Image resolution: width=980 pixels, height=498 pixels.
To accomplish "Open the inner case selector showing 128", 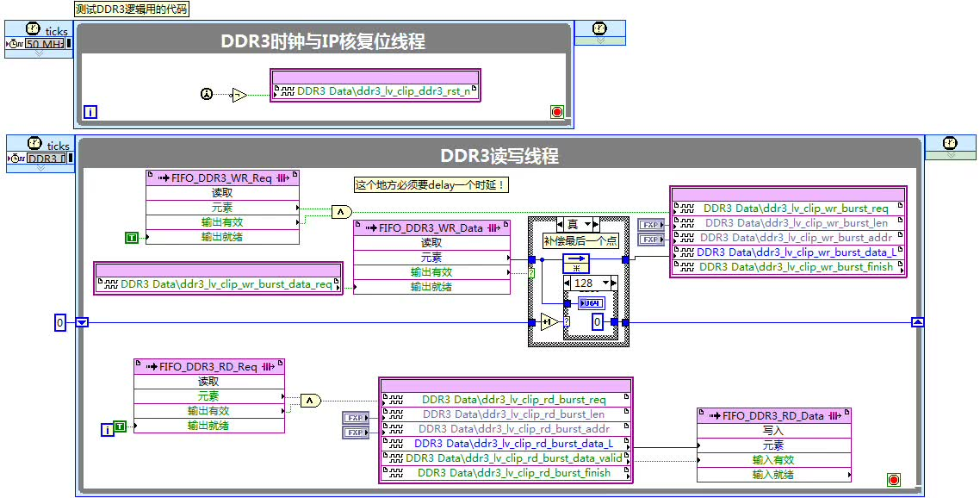I will pos(591,283).
